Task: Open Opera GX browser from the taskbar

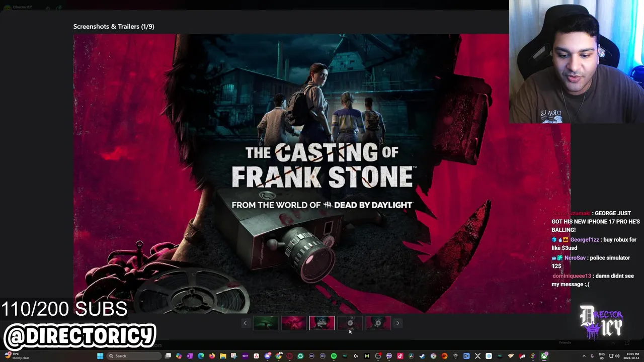Action: point(289,356)
